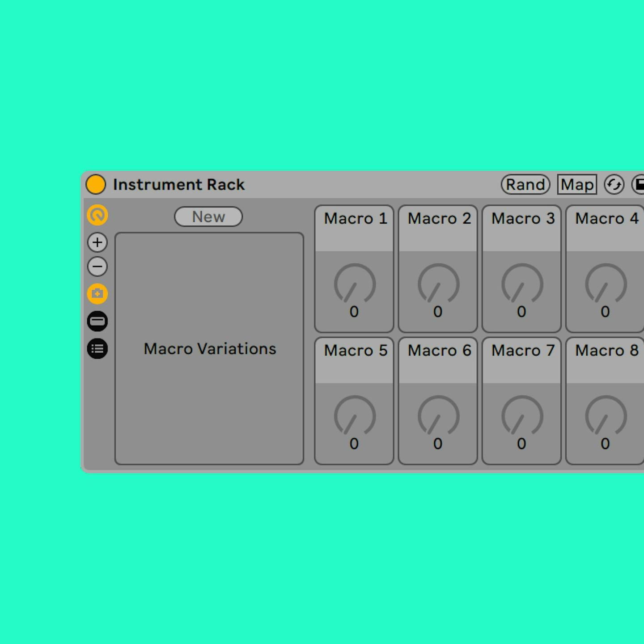The height and width of the screenshot is (644, 644).
Task: Show the Chain List view icon
Action: tap(97, 321)
